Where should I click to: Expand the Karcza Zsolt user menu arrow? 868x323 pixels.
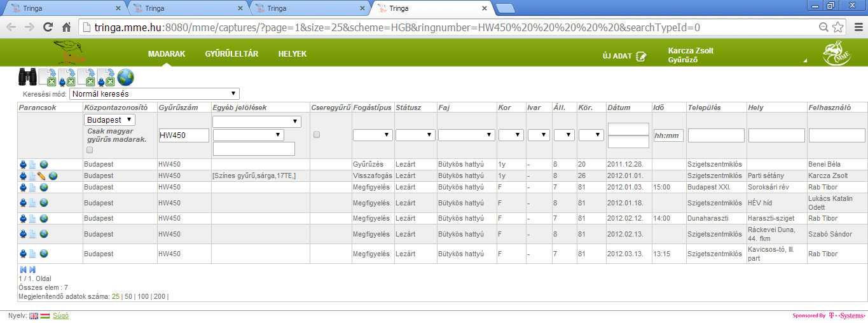click(805, 60)
